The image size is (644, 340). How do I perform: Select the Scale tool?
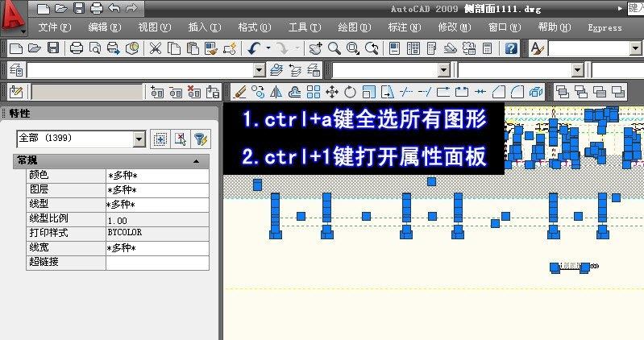click(x=369, y=92)
